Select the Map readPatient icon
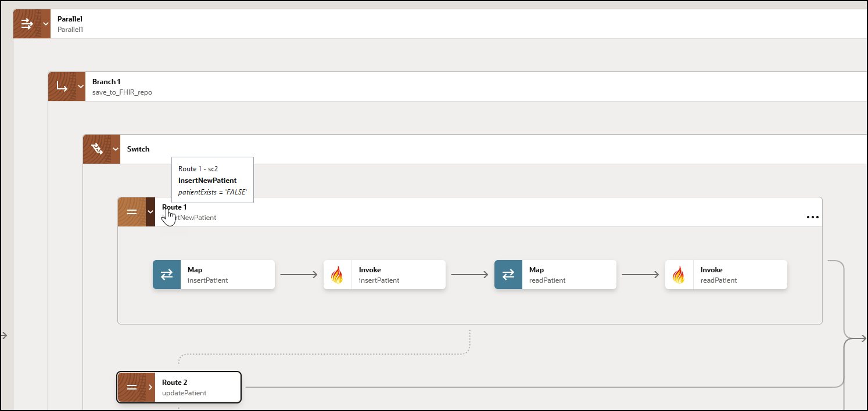Screen dimensions: 868x411 pos(508,275)
